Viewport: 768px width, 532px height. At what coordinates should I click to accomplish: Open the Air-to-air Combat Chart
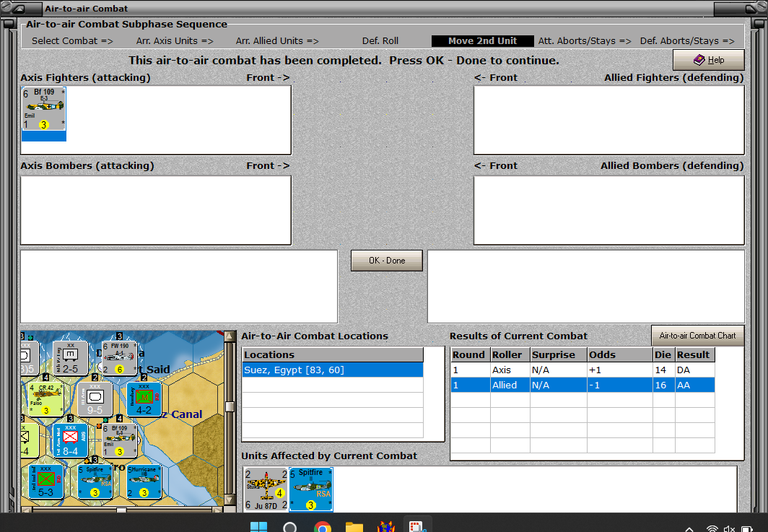click(x=697, y=336)
